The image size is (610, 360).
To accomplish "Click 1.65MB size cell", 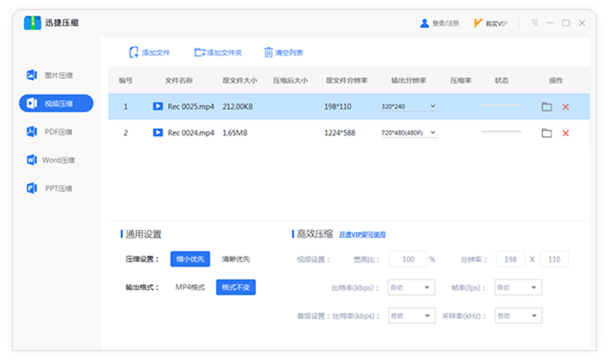I will click(235, 133).
